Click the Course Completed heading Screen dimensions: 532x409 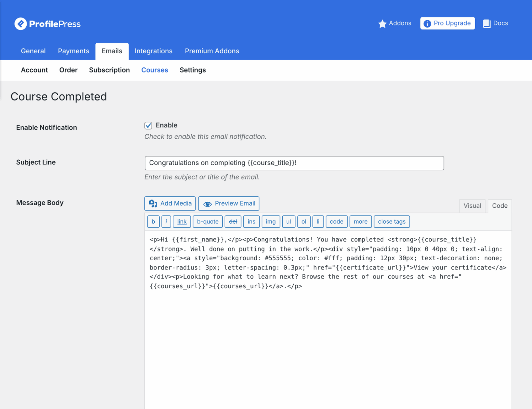tap(59, 97)
